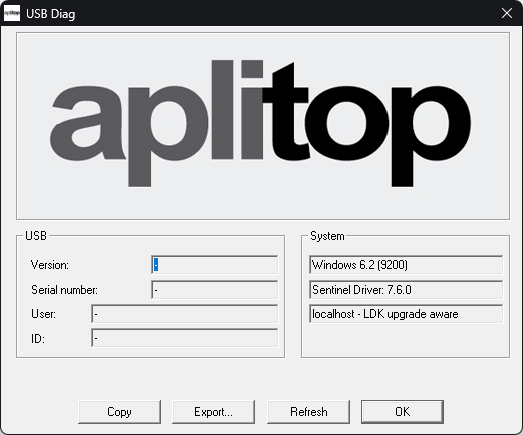
Task: Click the Version: label
Action: (50, 265)
